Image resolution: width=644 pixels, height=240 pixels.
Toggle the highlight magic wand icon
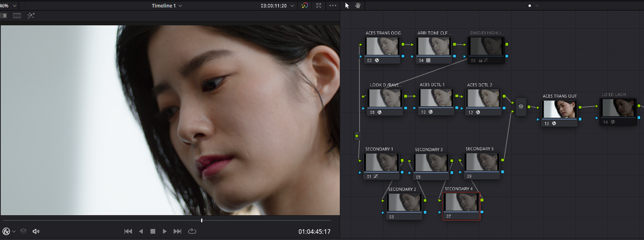coord(31,16)
